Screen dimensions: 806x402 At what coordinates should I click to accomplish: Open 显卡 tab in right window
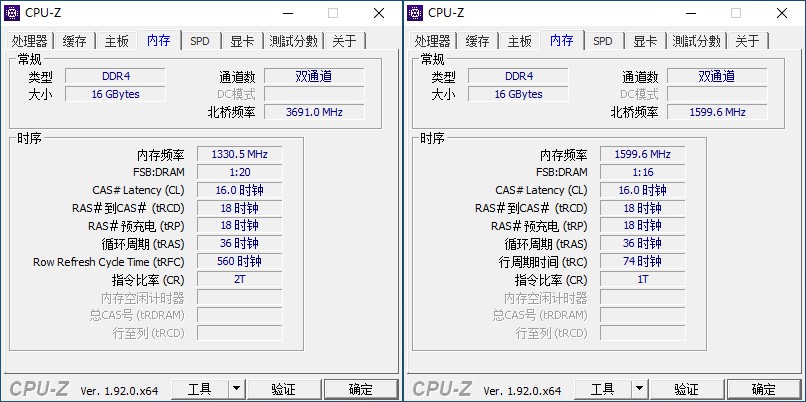(645, 41)
